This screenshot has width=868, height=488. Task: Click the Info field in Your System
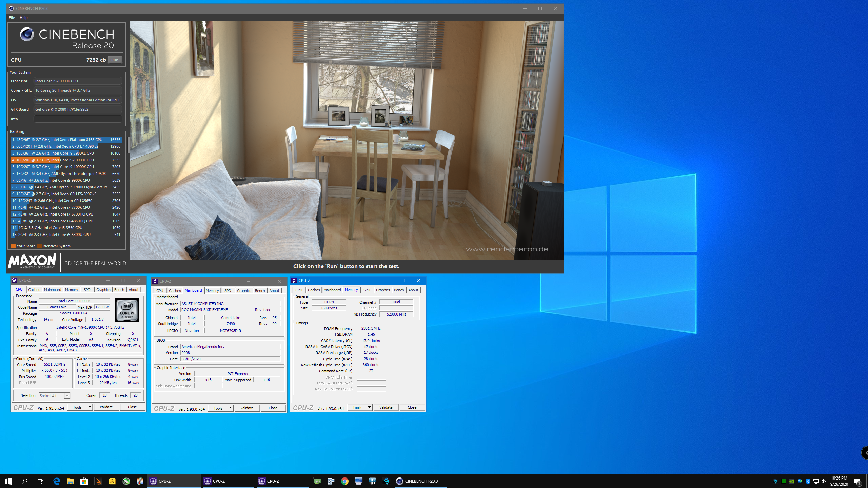[x=78, y=119]
